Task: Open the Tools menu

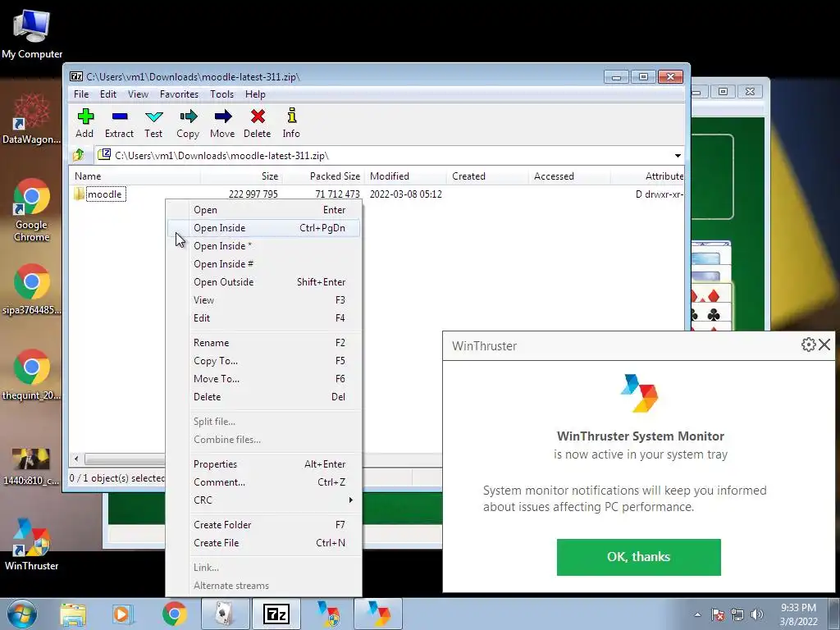Action: click(221, 94)
